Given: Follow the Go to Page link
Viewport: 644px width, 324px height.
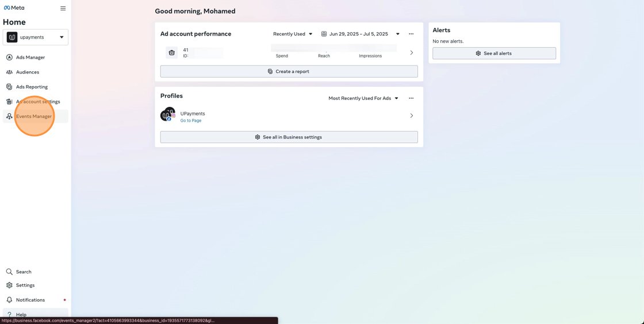Looking at the screenshot, I should pos(190,121).
